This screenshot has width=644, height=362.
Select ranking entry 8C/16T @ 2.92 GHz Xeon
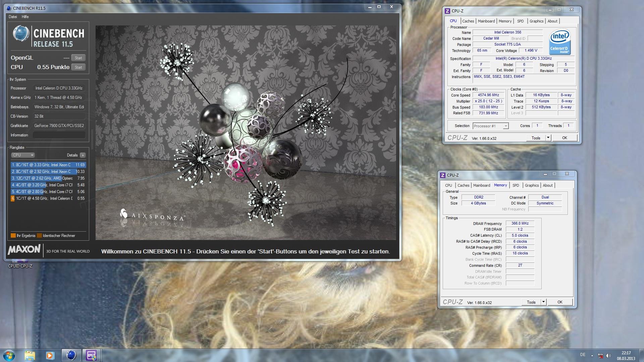point(48,172)
